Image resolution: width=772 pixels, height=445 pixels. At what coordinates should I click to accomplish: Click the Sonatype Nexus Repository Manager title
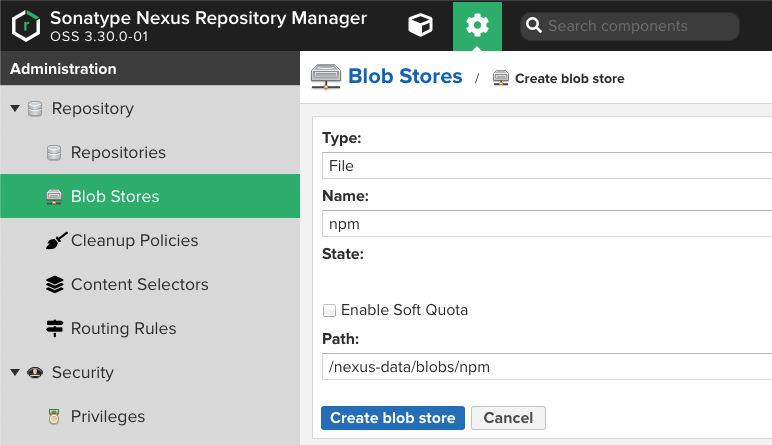tap(208, 18)
